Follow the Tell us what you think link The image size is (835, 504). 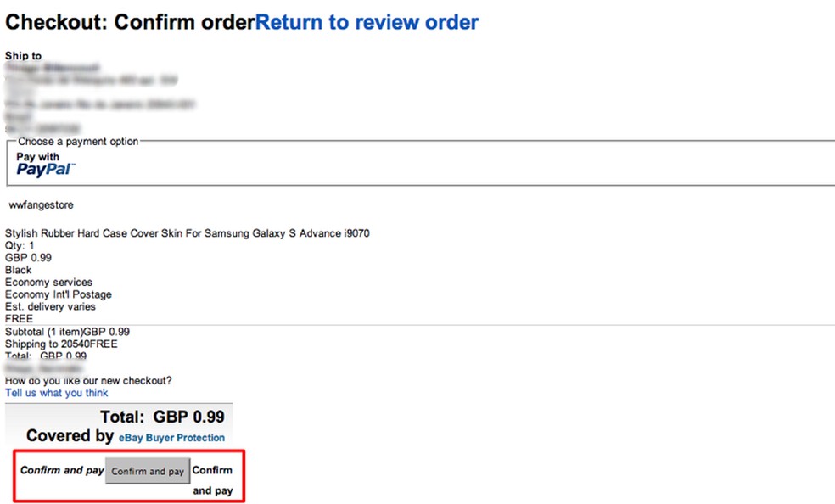tap(57, 393)
